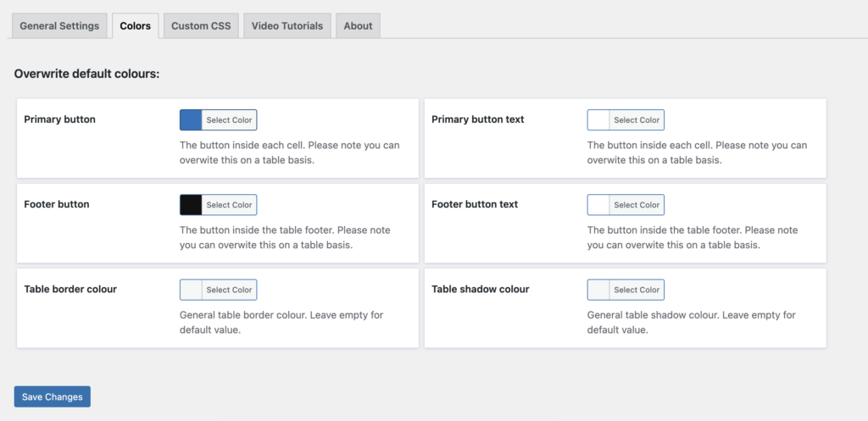Click the Overwrite default colours heading
The height and width of the screenshot is (421, 868).
tap(86, 75)
